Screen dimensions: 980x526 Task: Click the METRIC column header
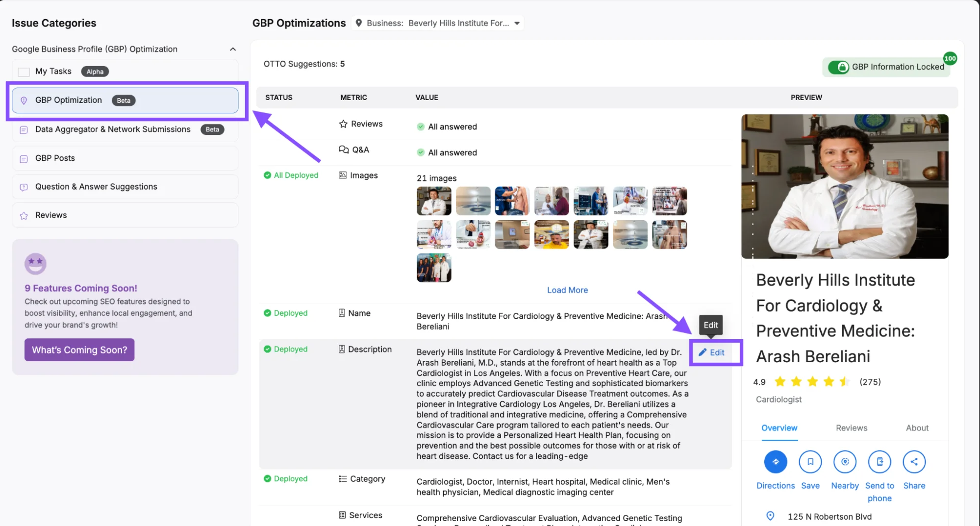[x=353, y=97]
